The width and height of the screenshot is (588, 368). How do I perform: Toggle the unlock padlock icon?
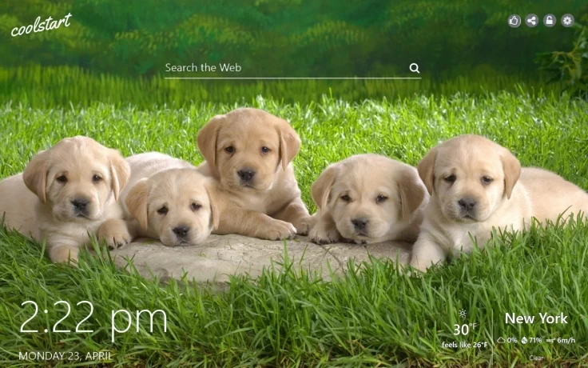(550, 21)
